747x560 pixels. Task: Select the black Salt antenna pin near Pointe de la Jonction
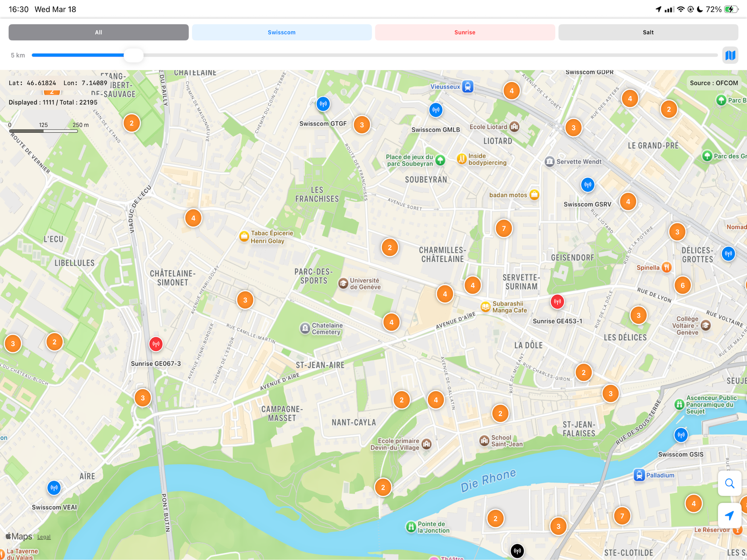[x=517, y=551]
